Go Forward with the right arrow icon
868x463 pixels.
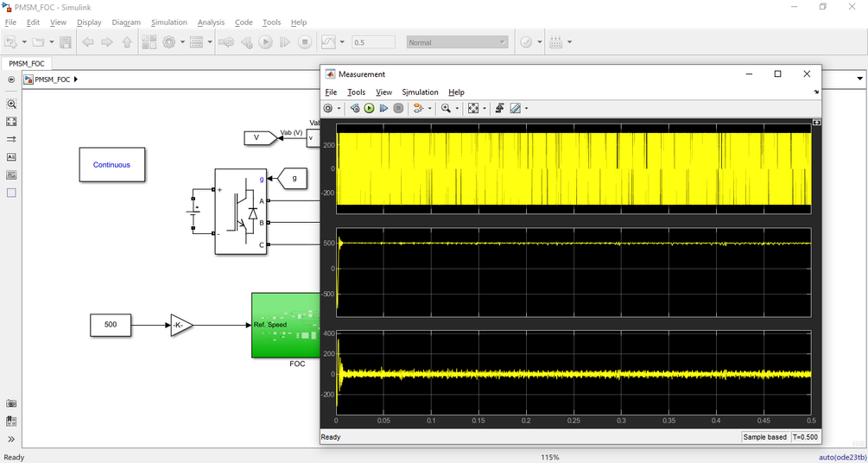pos(107,42)
